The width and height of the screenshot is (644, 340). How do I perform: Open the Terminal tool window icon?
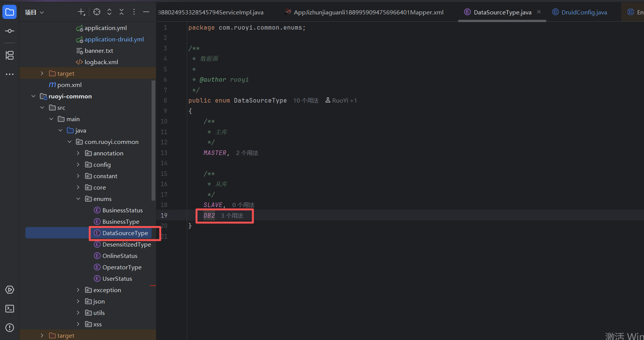click(9, 309)
